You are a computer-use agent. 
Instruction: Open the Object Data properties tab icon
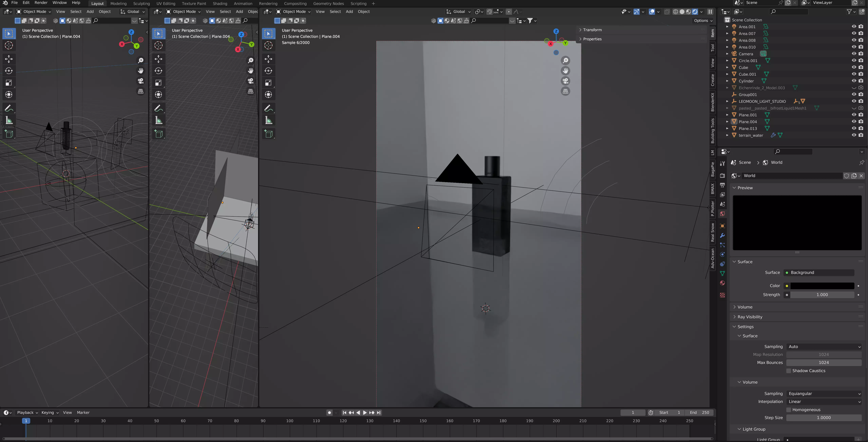click(722, 274)
